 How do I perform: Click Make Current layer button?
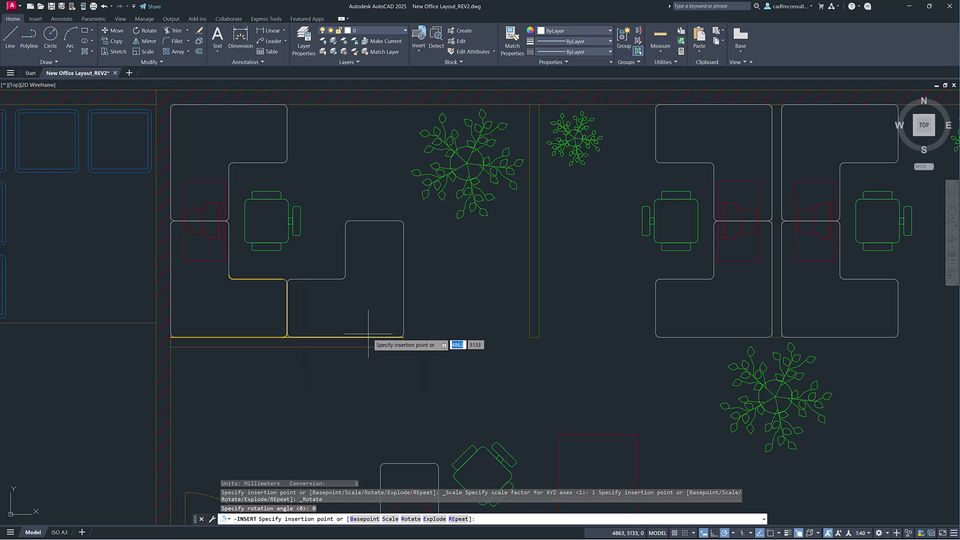coord(381,41)
